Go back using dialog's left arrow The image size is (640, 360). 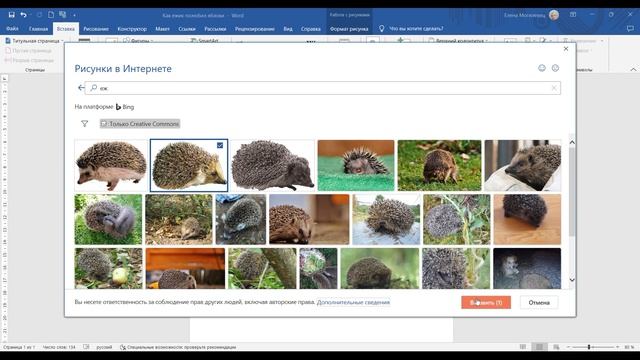pyautogui.click(x=81, y=88)
